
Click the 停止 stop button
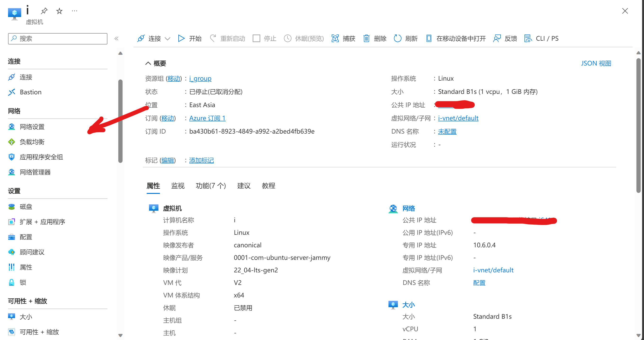tap(265, 39)
